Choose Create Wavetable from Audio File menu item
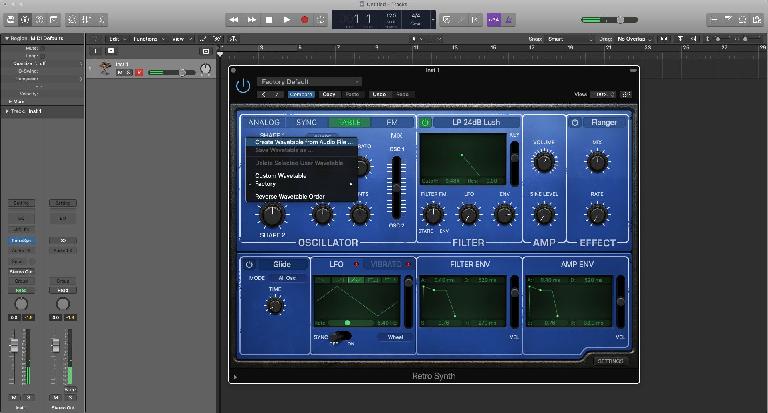Viewport: 768px width, 413px height. [301, 142]
